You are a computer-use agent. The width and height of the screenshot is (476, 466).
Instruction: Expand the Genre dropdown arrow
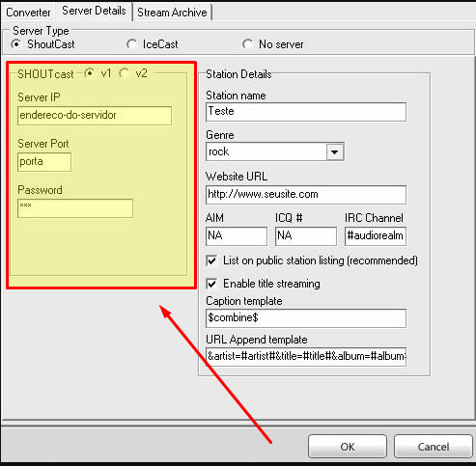[x=335, y=151]
